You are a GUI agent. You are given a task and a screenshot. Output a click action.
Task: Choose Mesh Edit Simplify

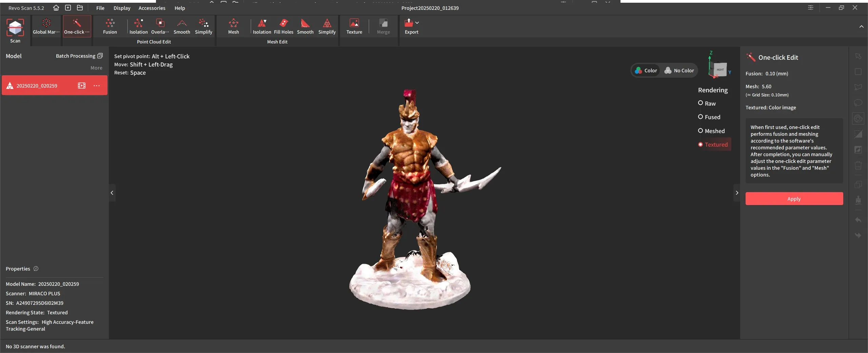click(x=327, y=26)
